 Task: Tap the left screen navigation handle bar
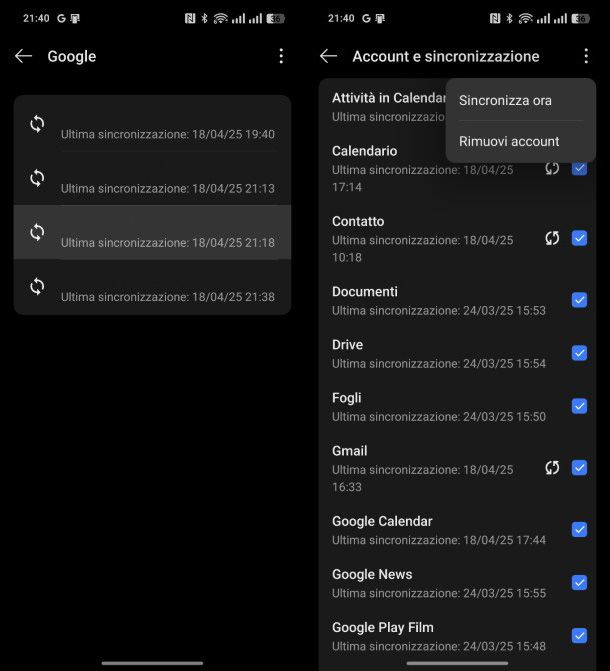(152, 663)
